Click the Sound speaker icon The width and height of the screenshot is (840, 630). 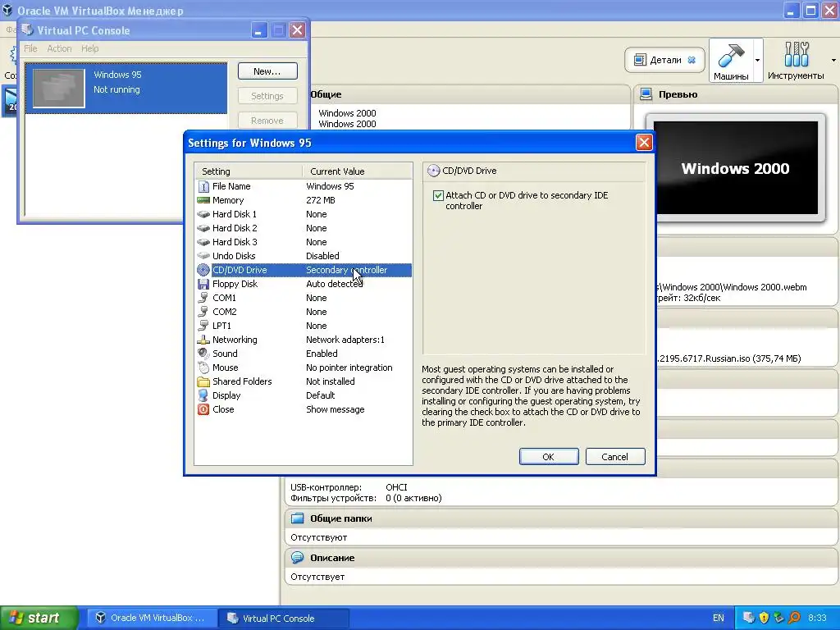[203, 354]
